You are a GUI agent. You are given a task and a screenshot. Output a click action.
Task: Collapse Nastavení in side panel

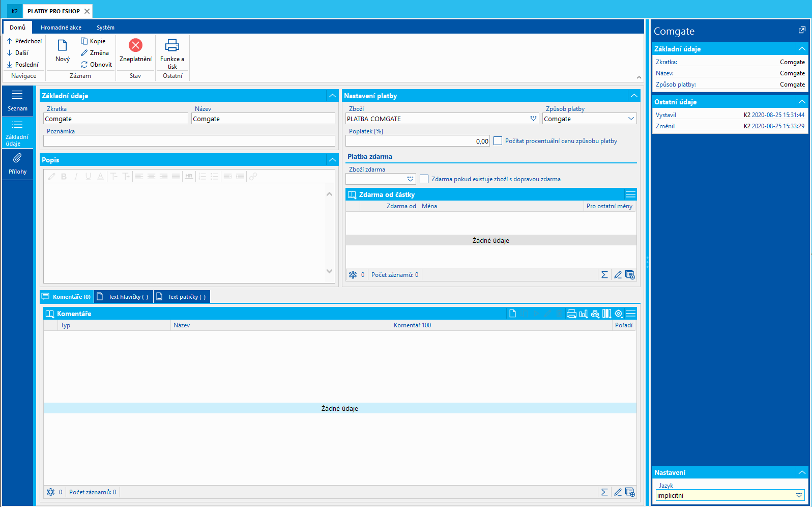pyautogui.click(x=802, y=472)
